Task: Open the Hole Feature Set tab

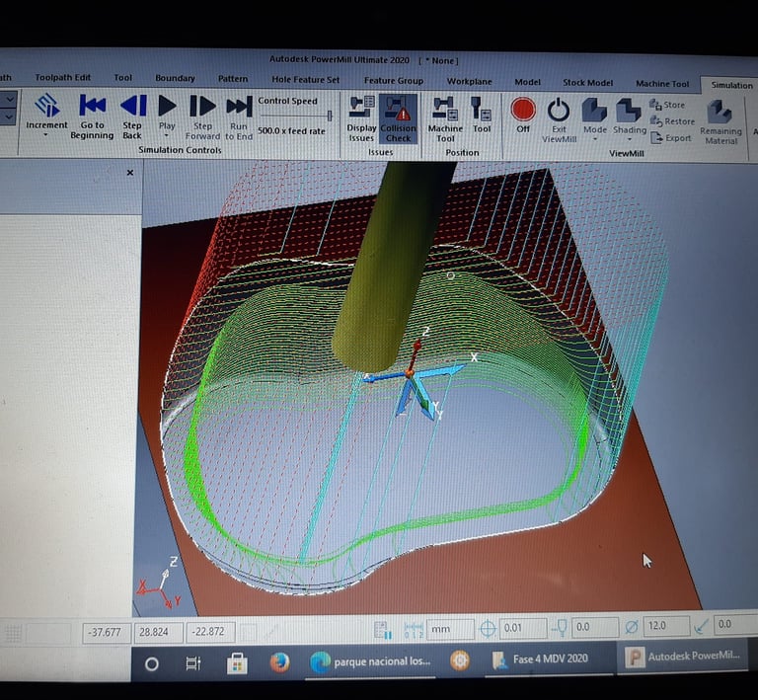Action: click(306, 80)
